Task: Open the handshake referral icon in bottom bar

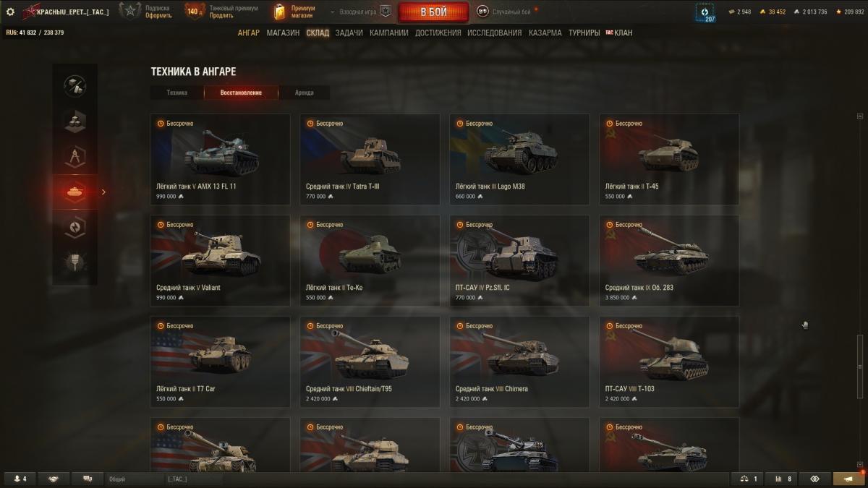Action: click(x=54, y=479)
